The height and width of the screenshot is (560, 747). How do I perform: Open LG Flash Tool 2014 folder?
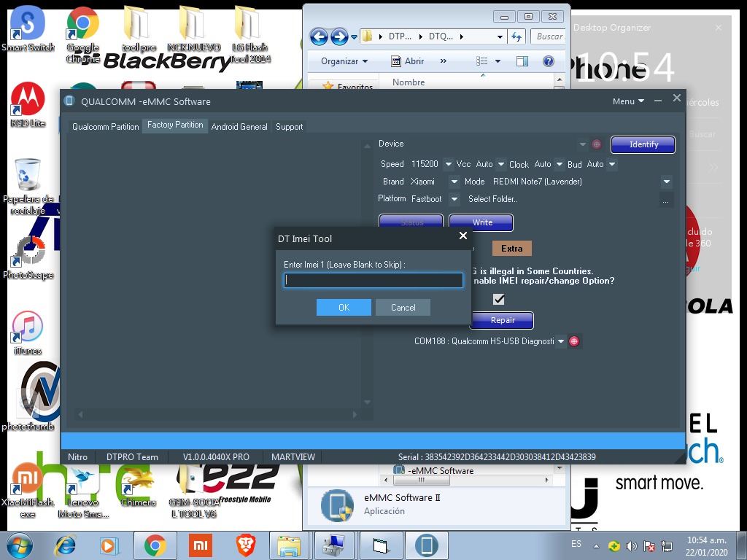pos(250,34)
